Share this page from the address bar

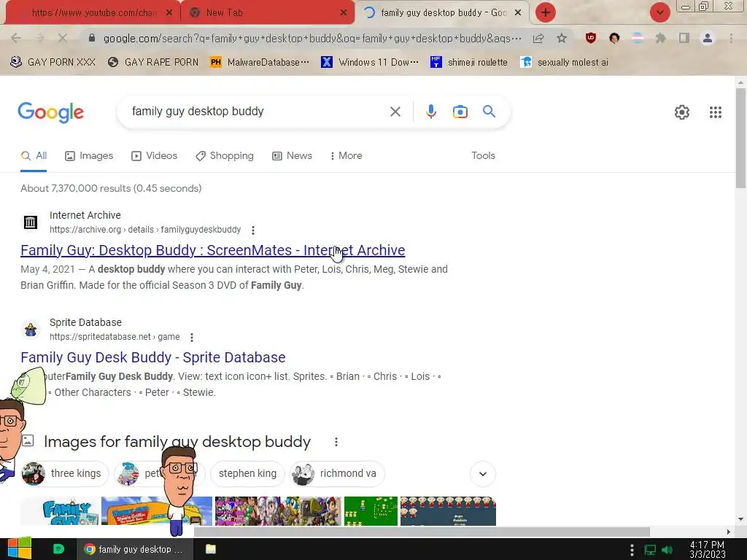tap(538, 38)
